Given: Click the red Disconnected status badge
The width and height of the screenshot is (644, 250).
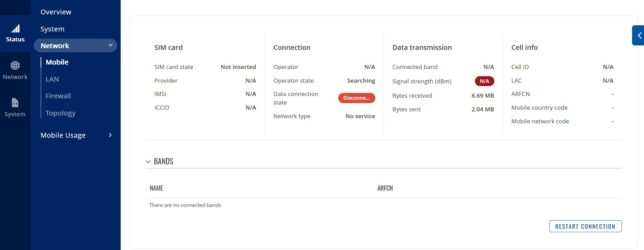Looking at the screenshot, I should point(357,98).
